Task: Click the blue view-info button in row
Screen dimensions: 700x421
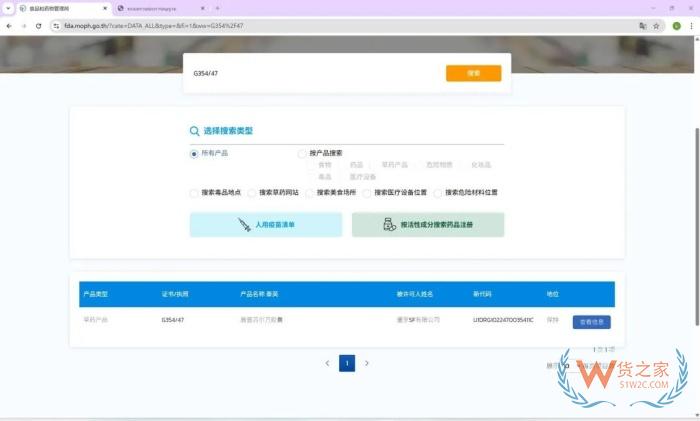Action: click(592, 322)
